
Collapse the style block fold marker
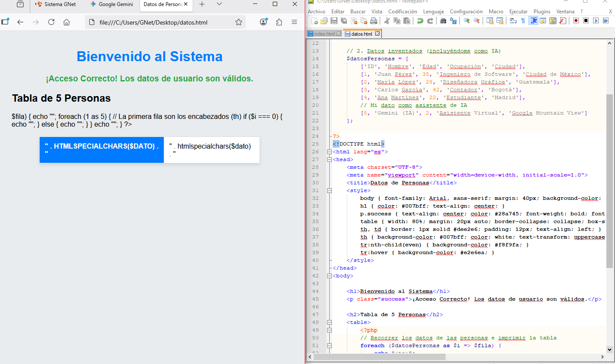(329, 190)
